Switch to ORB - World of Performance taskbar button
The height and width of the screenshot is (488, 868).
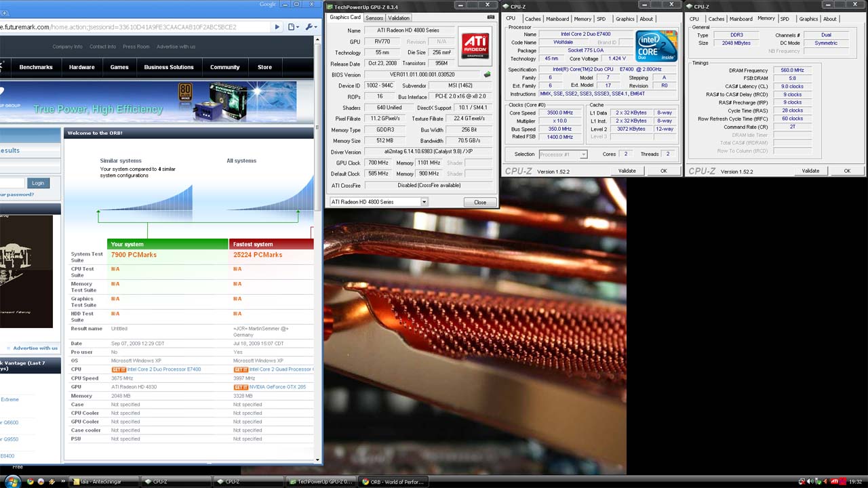[x=393, y=482]
